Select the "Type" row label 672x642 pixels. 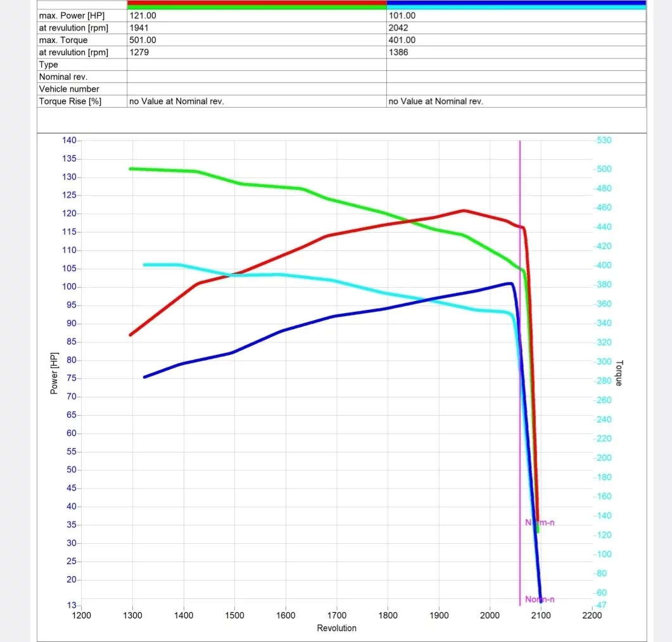49,65
